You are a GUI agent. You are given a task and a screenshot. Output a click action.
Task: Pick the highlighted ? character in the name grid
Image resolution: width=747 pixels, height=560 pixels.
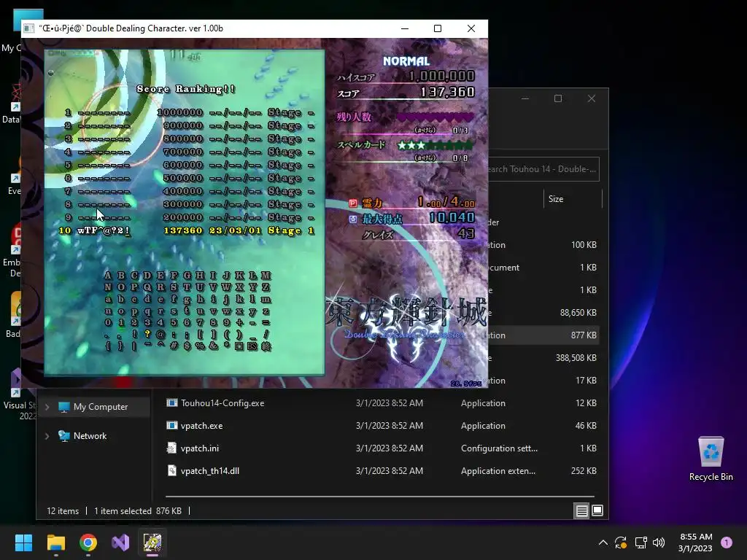click(x=147, y=334)
